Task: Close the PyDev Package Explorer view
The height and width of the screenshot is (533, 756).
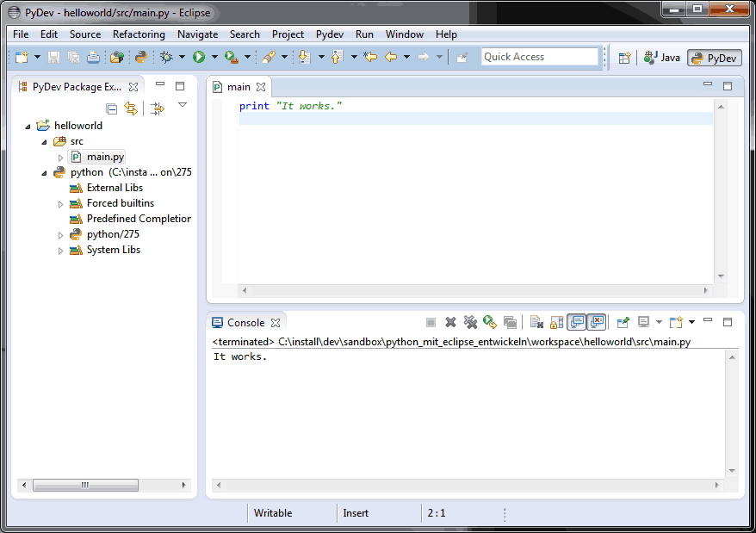Action: tap(133, 87)
